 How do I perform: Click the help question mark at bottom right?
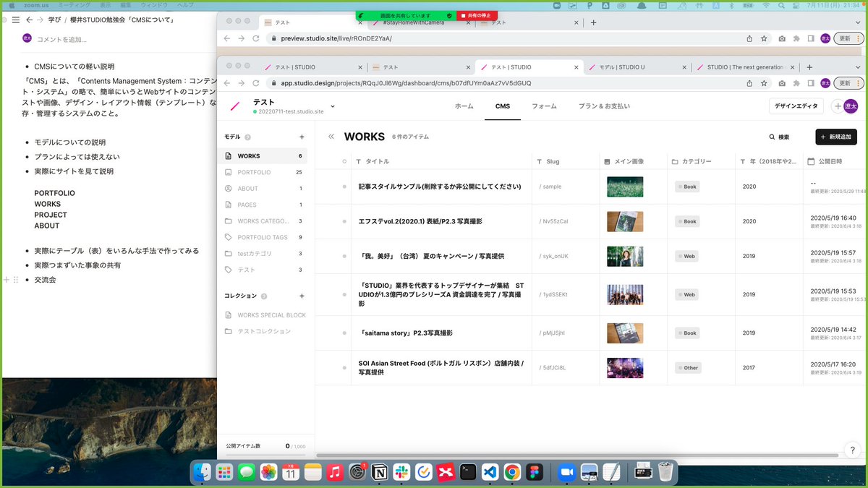click(852, 450)
